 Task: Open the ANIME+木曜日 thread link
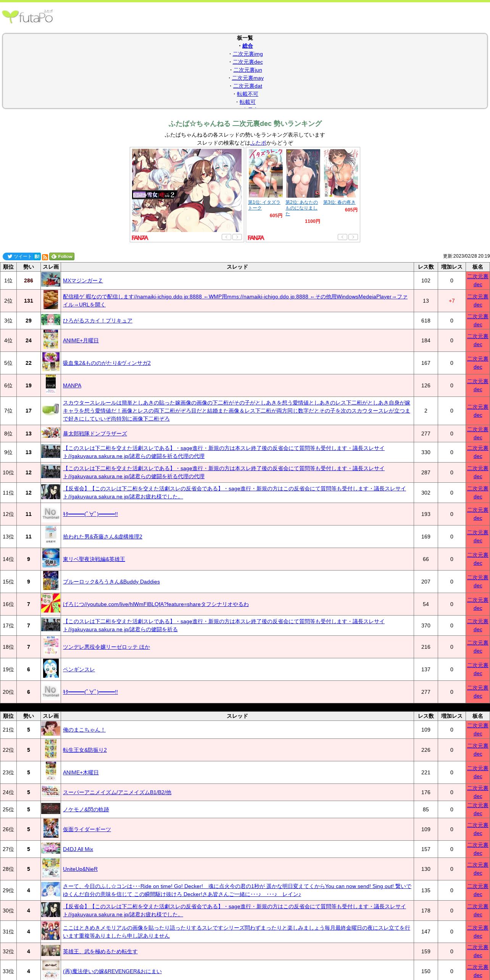(x=81, y=772)
